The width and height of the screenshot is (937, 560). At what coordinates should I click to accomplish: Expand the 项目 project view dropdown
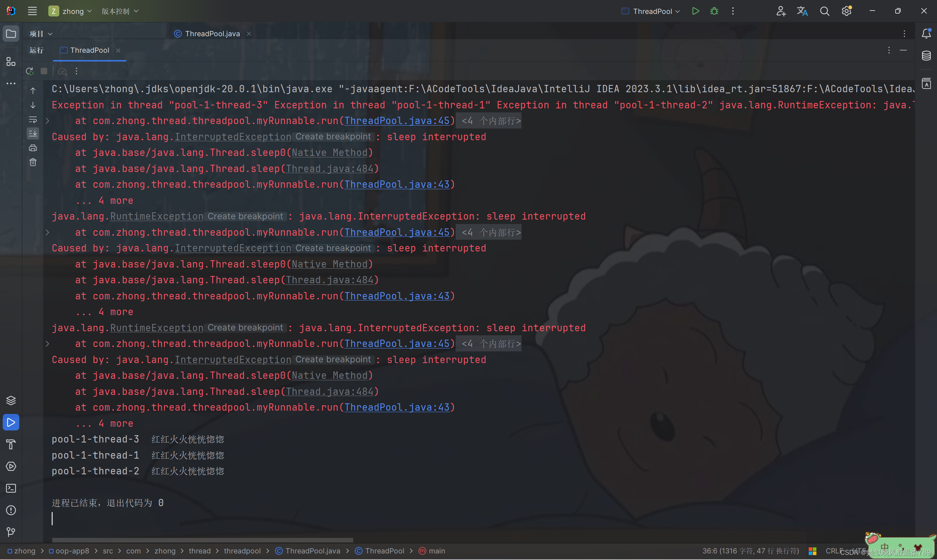41,34
